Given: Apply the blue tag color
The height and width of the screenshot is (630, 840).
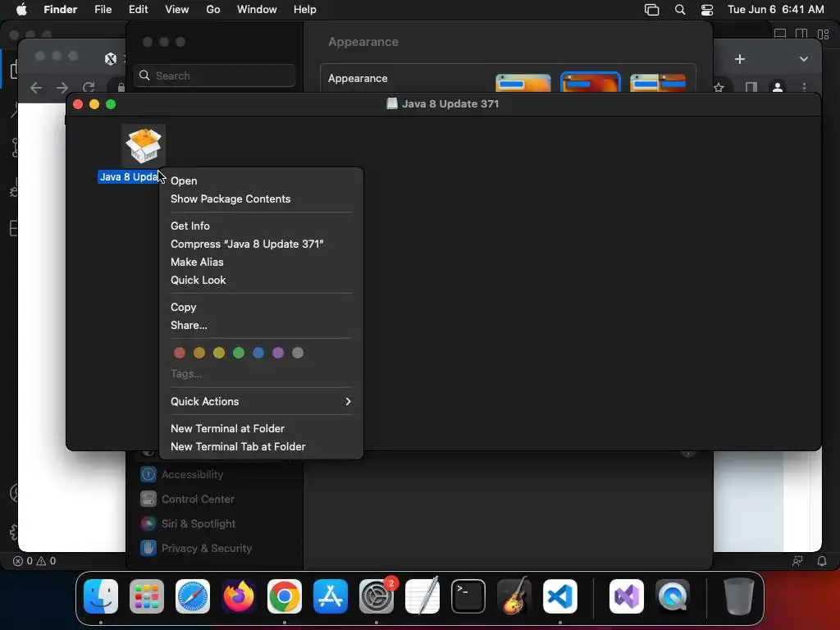Looking at the screenshot, I should [258, 353].
